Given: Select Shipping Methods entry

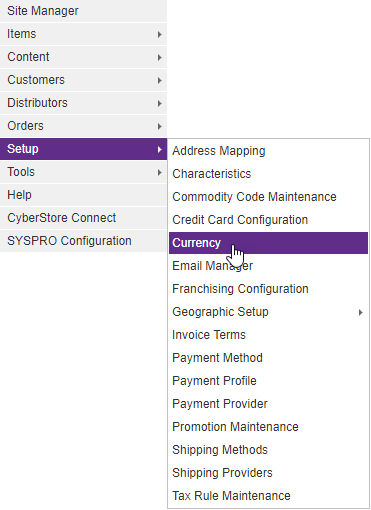Looking at the screenshot, I should 268,450.
